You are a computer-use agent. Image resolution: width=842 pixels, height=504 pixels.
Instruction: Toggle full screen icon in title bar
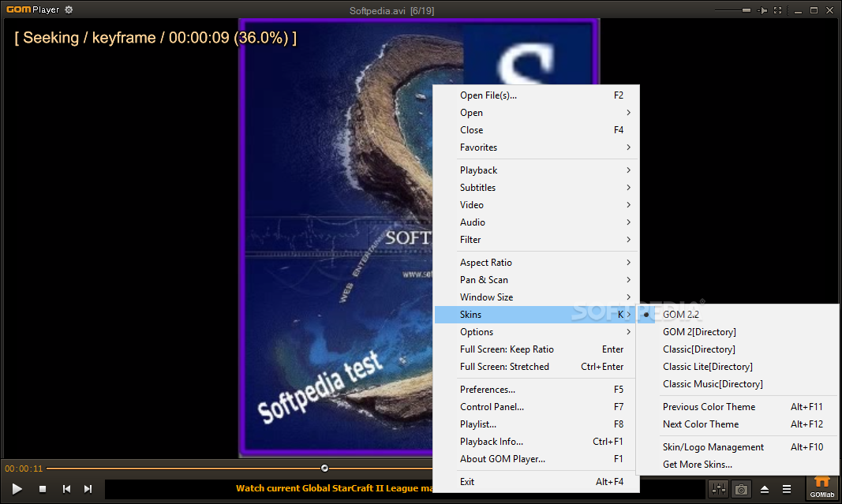[777, 10]
